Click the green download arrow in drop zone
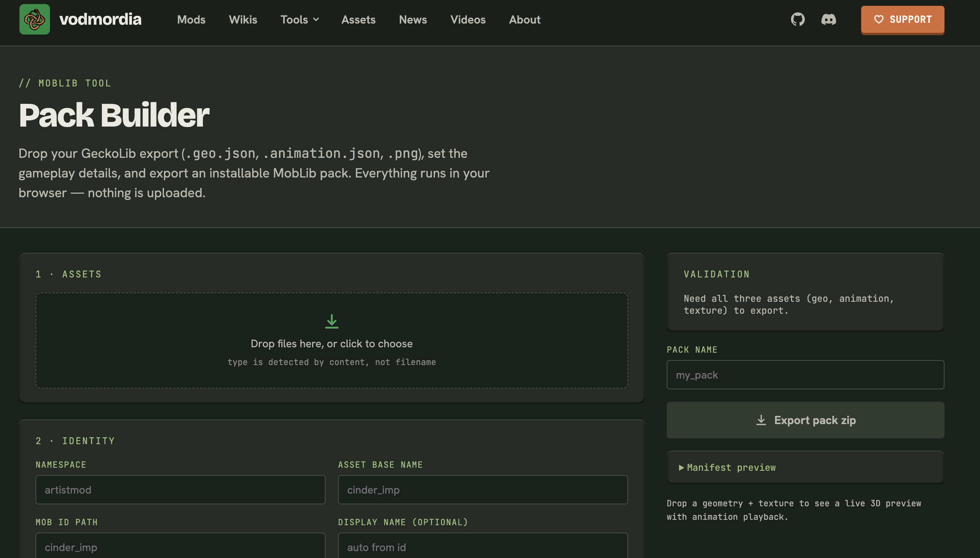Image resolution: width=980 pixels, height=558 pixels. pyautogui.click(x=332, y=321)
